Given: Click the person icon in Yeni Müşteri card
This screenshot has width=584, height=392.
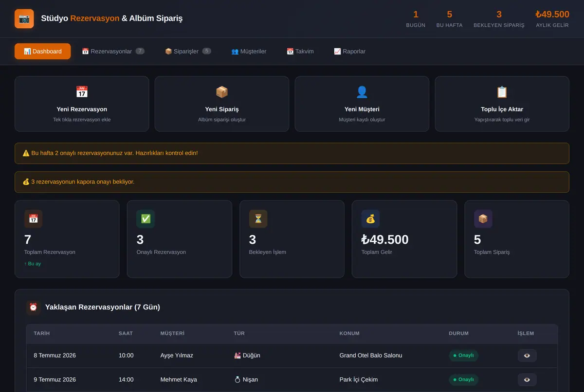Looking at the screenshot, I should pos(362,92).
